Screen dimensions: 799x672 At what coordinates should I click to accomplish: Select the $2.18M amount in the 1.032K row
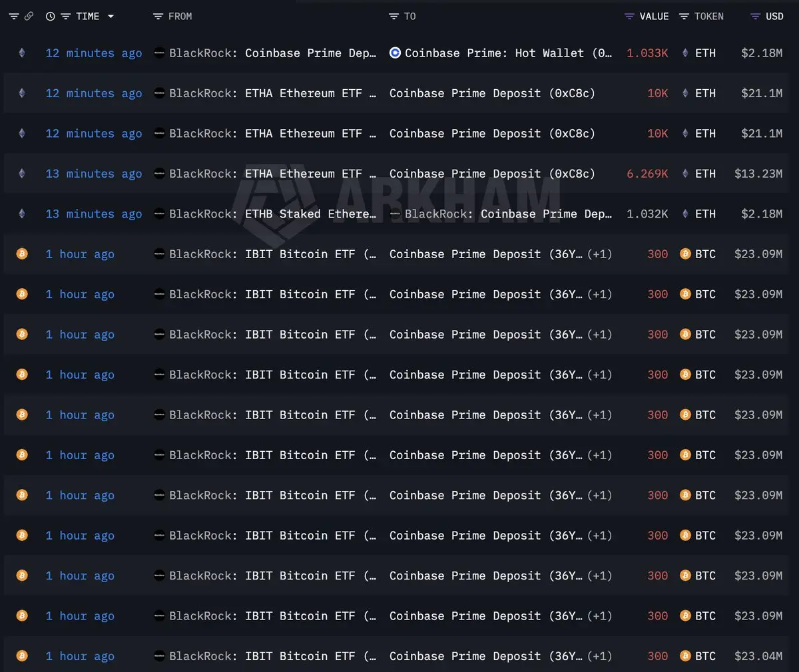tap(762, 214)
